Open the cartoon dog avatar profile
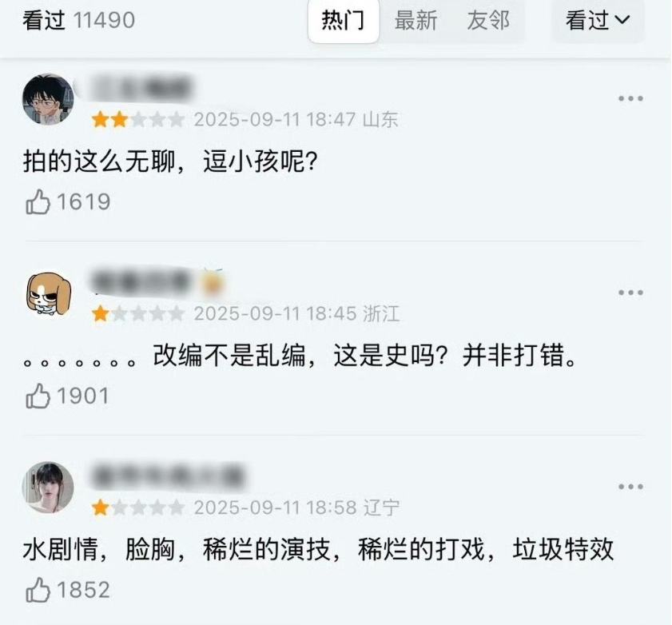Viewport: 672px width, 625px height. coord(49,294)
